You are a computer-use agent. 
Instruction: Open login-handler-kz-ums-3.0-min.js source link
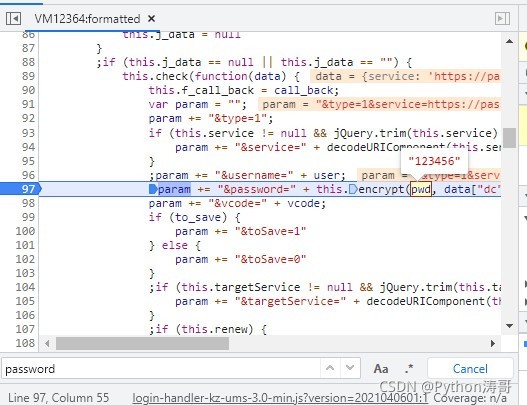coord(280,398)
